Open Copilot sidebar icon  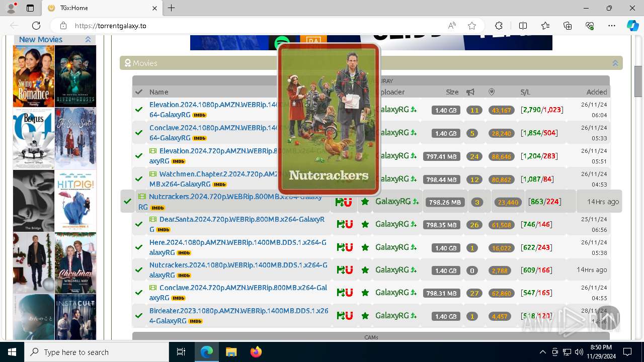(x=632, y=26)
